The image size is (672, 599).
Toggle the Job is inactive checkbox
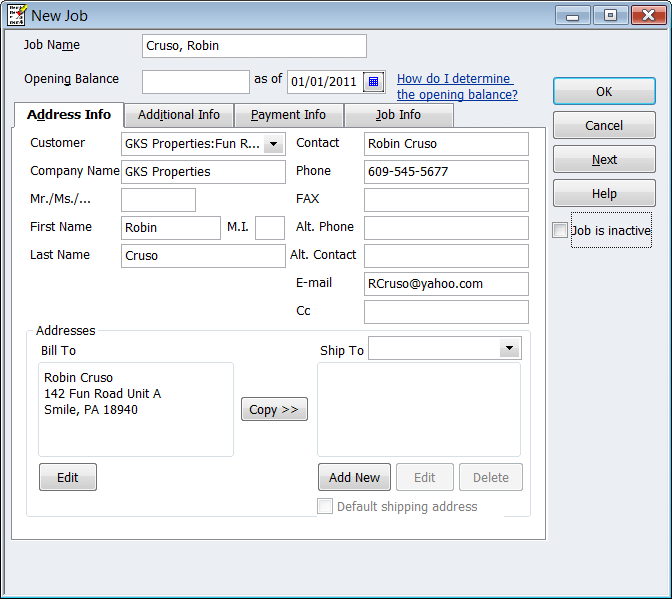[560, 231]
